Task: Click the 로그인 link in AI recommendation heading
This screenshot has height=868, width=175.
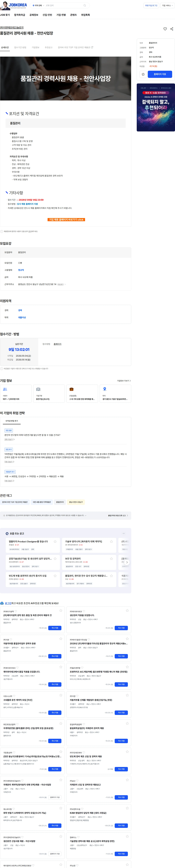Action: (x=8, y=603)
